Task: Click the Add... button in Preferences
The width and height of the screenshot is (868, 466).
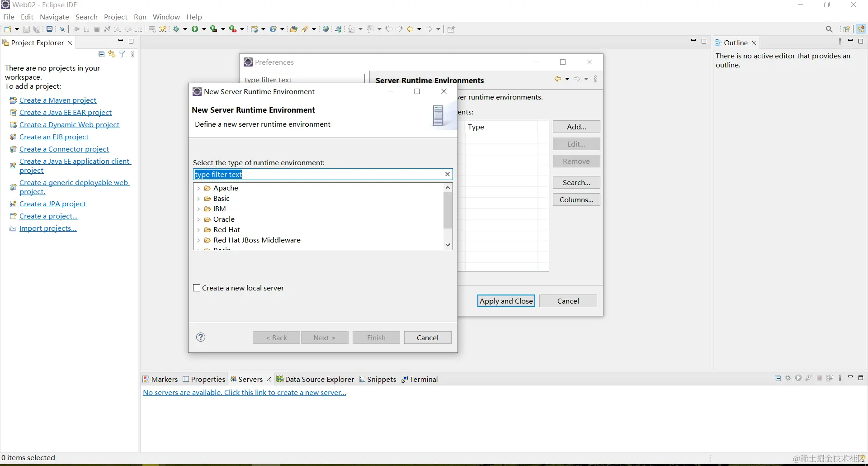Action: click(x=576, y=127)
